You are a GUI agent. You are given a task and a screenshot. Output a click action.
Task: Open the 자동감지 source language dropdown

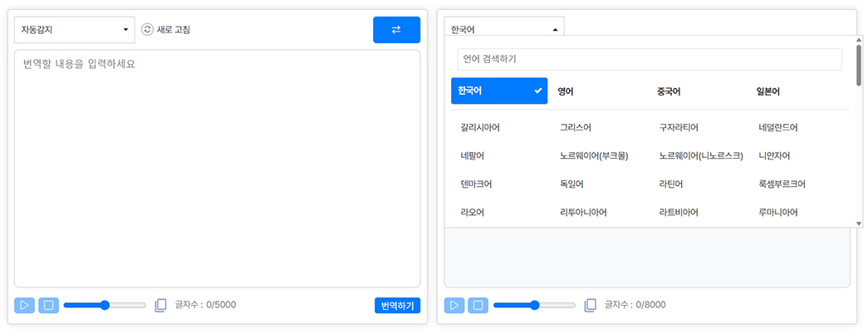pyautogui.click(x=75, y=30)
